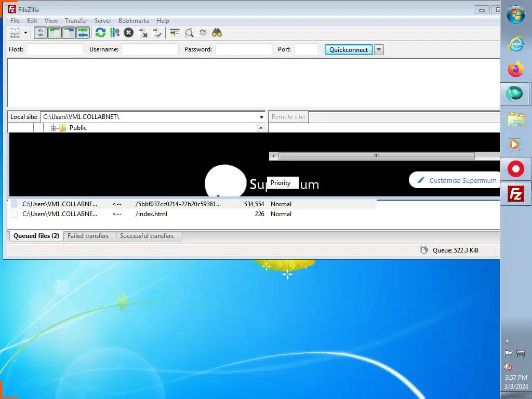The width and height of the screenshot is (532, 399).
Task: Click the Password input field
Action: coord(244,49)
